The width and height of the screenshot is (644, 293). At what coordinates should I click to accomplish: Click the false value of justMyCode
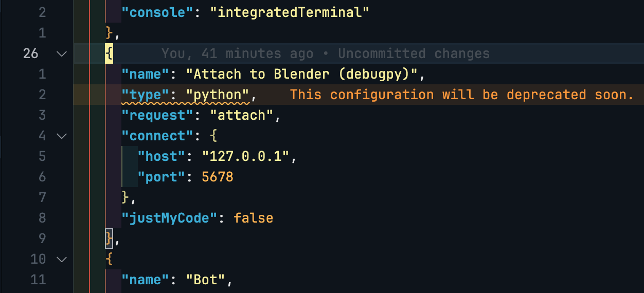click(253, 218)
